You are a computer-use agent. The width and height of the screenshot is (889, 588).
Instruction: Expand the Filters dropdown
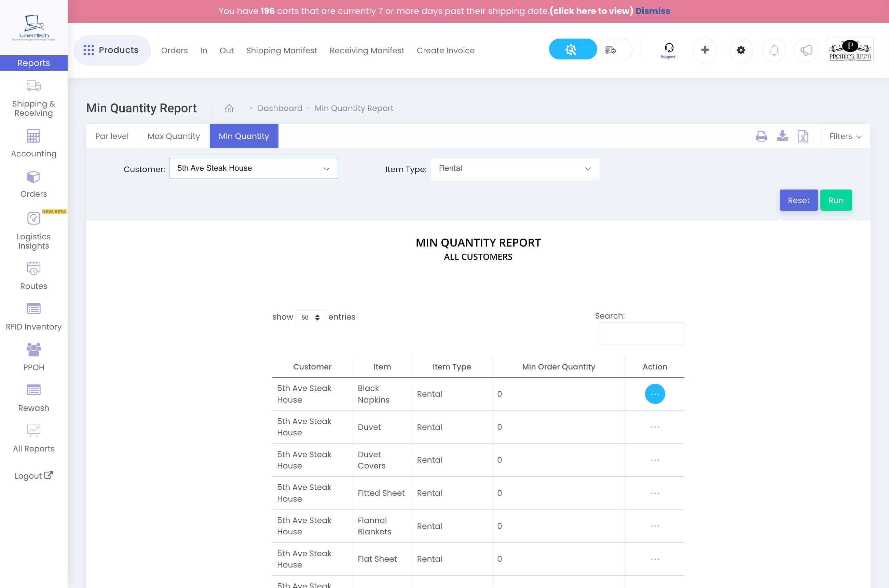[x=845, y=137]
